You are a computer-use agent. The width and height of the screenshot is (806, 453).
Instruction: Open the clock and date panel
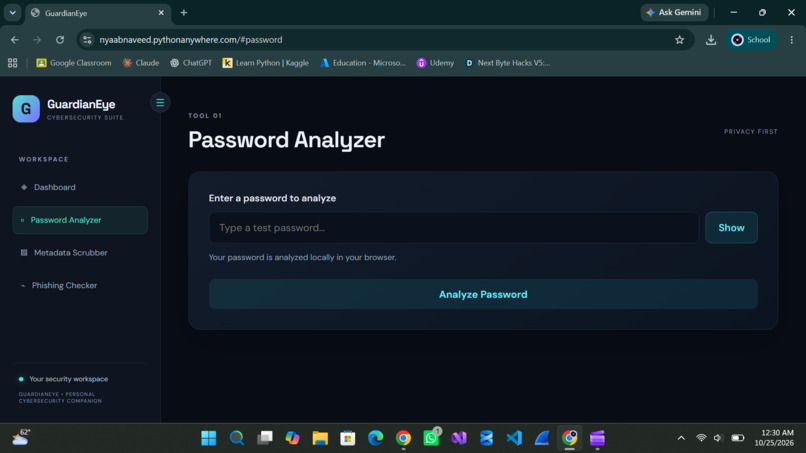[774, 438]
